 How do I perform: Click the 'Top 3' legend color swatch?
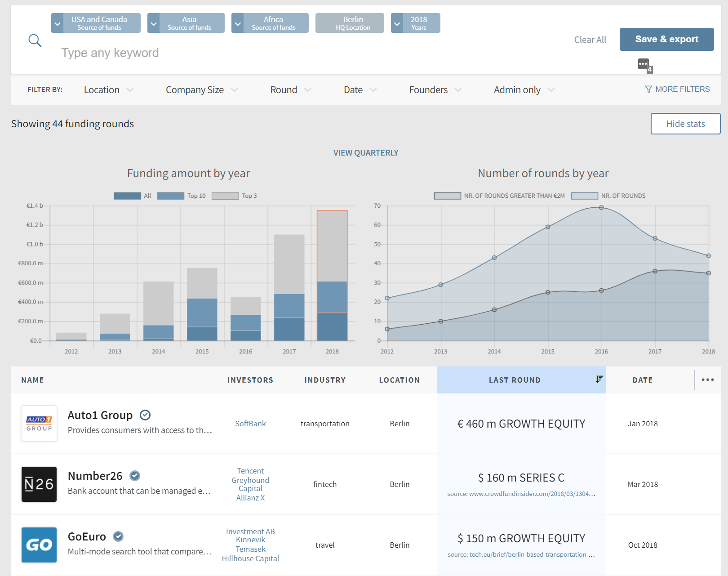point(225,196)
